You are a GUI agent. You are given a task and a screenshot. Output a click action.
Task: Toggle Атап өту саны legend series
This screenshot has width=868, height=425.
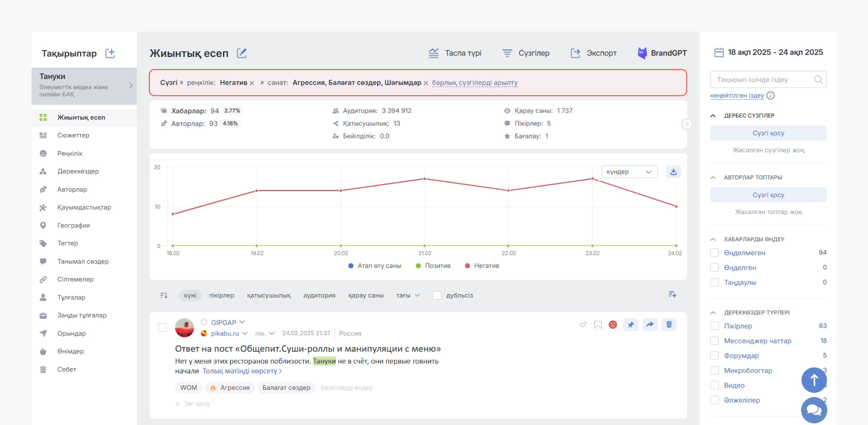374,266
